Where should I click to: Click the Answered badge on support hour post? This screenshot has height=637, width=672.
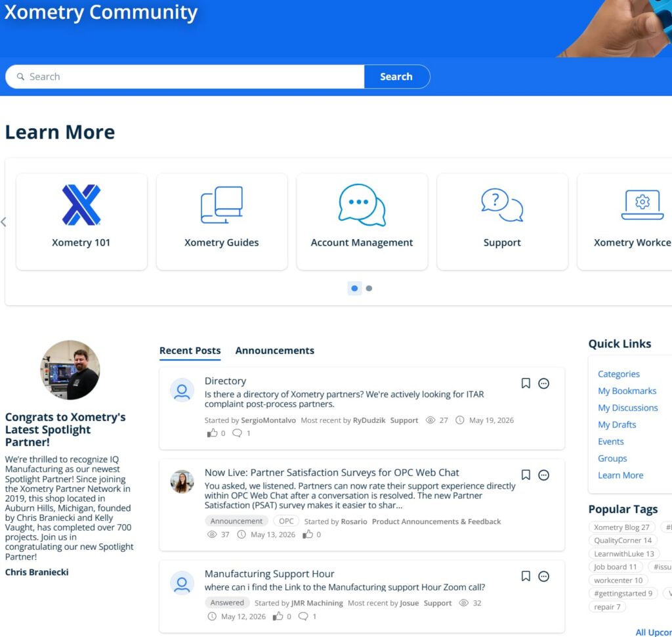click(226, 602)
